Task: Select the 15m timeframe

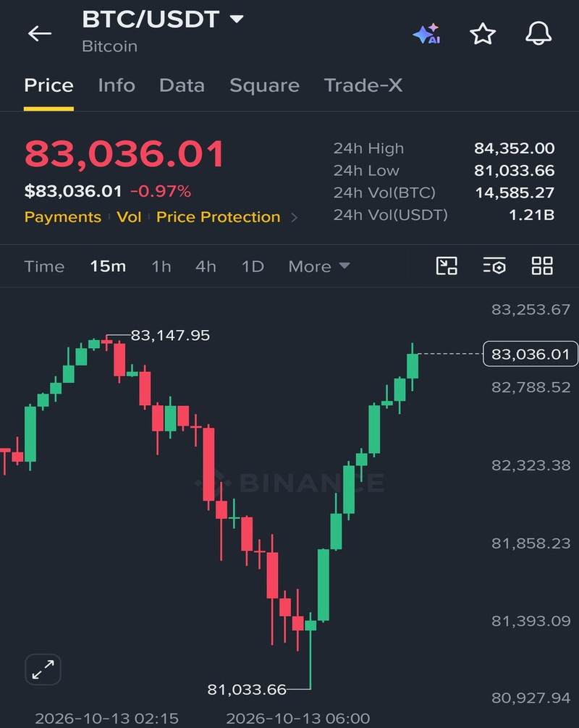Action: 108,266
